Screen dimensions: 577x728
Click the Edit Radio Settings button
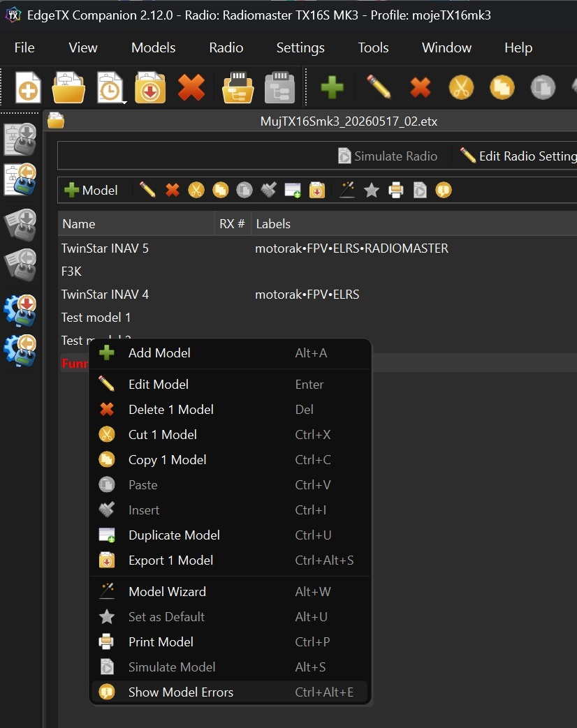pos(518,156)
